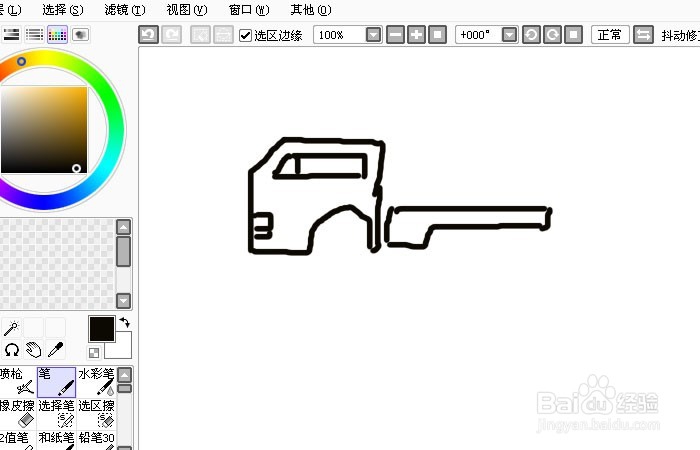700x450 pixels.
Task: Toggle the transparent color checker icon
Action: click(x=94, y=353)
